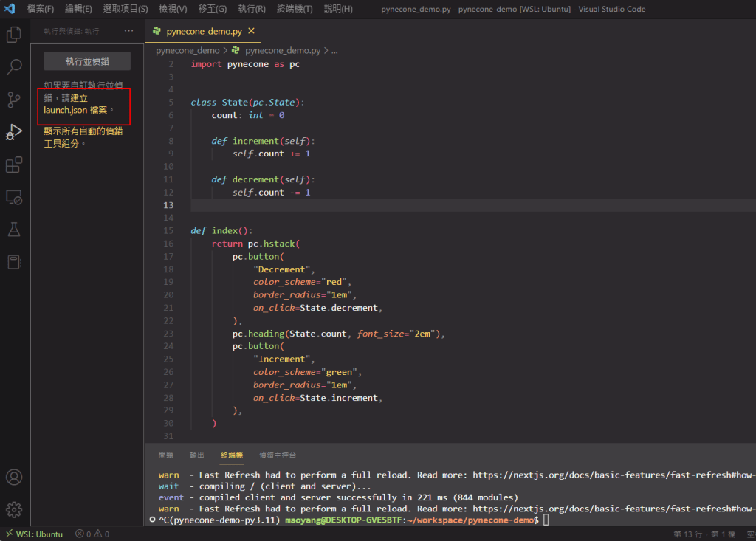
Task: Open the Testing flask icon
Action: coord(14,230)
